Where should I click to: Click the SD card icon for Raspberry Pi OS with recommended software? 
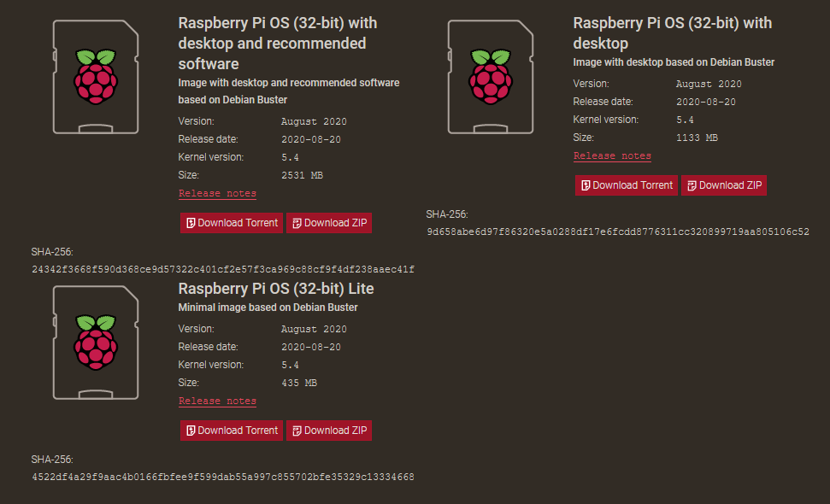95,77
